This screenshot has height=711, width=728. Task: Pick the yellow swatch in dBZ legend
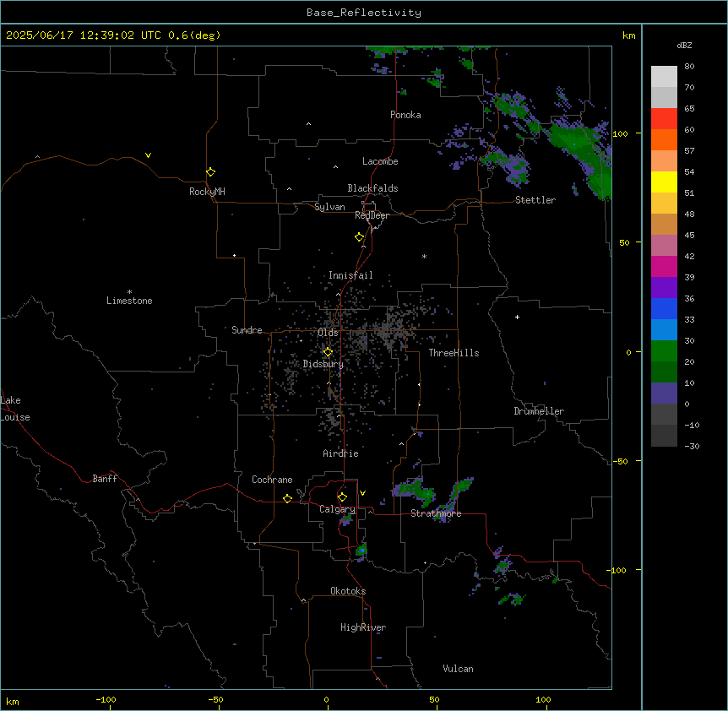664,182
